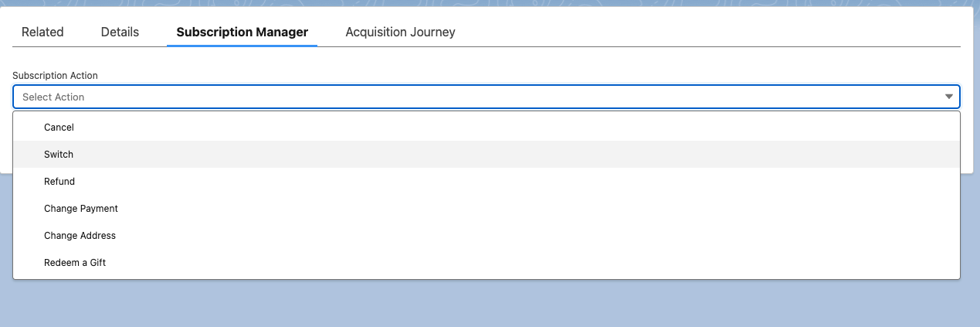Choose Cancel from the action list

(x=487, y=127)
